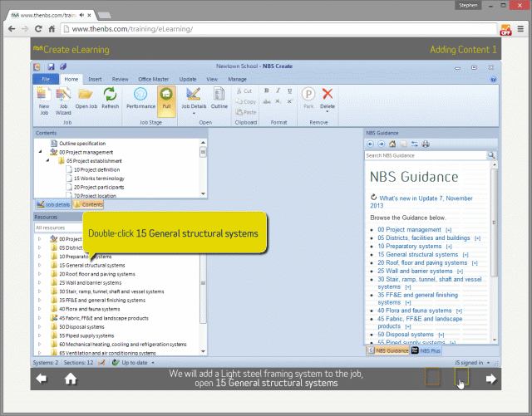Toggle bold formatting
The image size is (532, 416).
(267, 91)
